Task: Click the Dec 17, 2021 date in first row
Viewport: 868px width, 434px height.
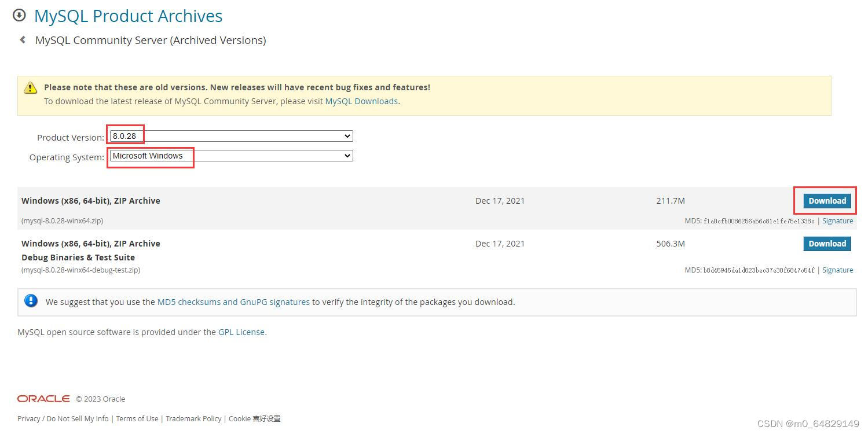Action: click(x=500, y=201)
